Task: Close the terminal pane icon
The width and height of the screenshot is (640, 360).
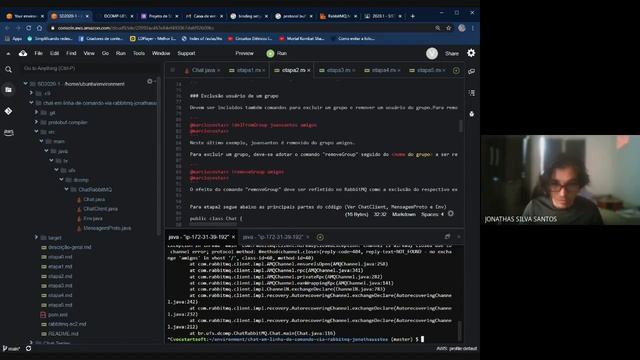Action: coord(458,236)
